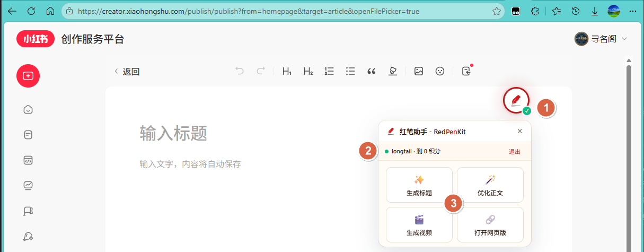This screenshot has height=252, width=644.
Task: Open the flag activity sidebar icon
Action: point(28,211)
